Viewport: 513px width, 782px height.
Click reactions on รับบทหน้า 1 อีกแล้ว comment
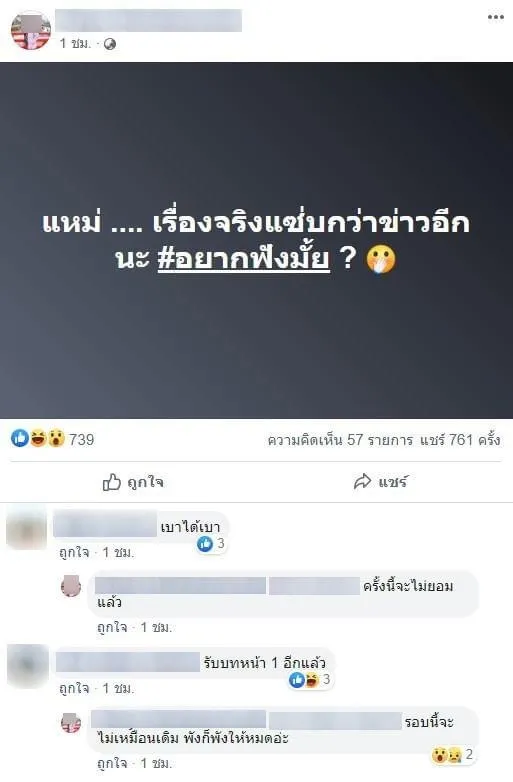point(309,679)
